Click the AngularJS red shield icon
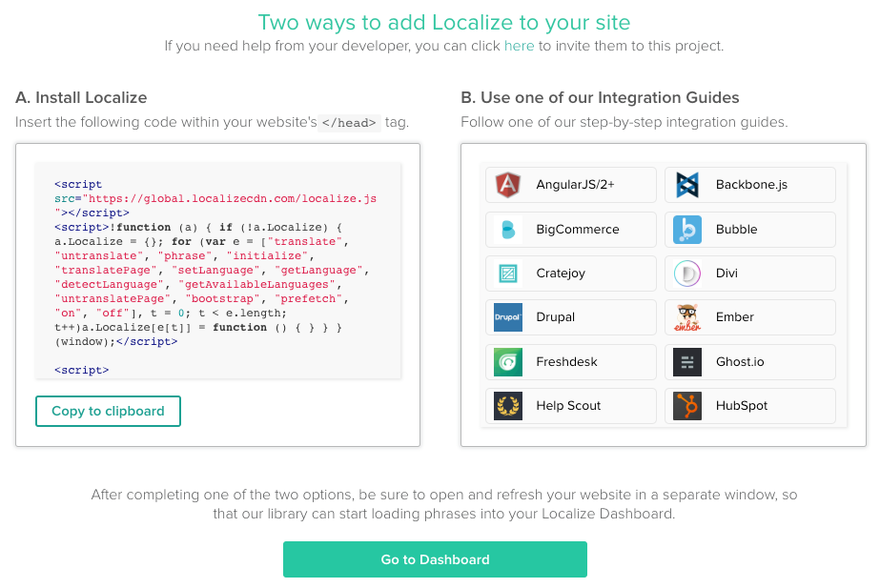The width and height of the screenshot is (880, 588). [x=508, y=185]
